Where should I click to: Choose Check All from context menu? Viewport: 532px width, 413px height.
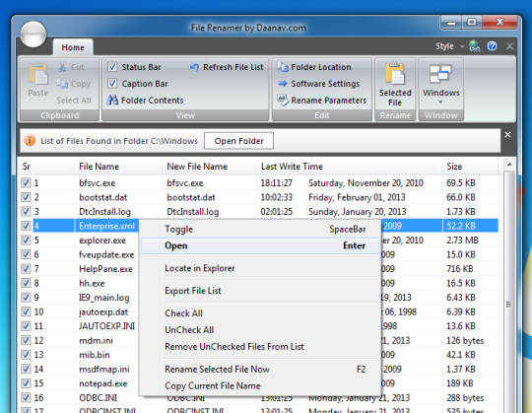(259, 313)
